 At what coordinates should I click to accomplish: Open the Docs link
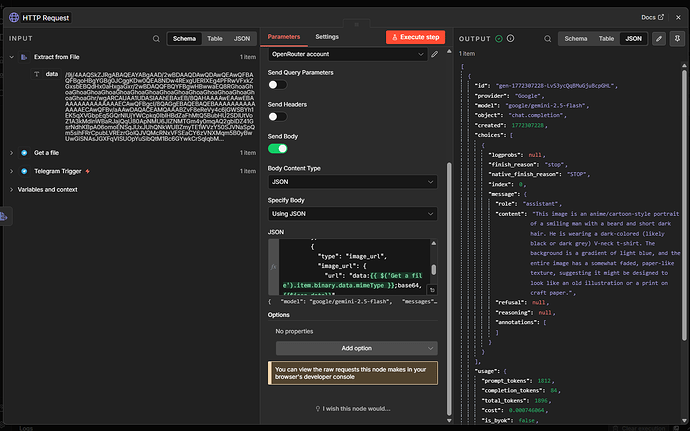click(x=651, y=17)
